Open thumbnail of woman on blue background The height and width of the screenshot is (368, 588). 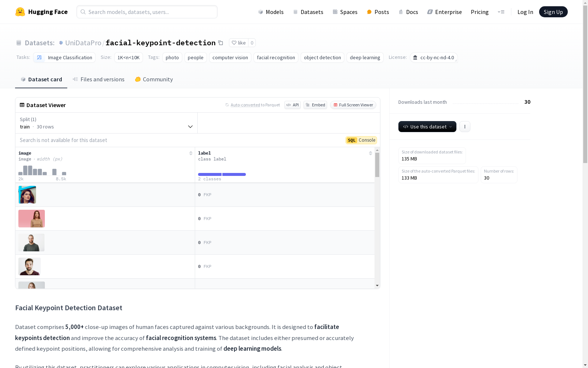27,195
